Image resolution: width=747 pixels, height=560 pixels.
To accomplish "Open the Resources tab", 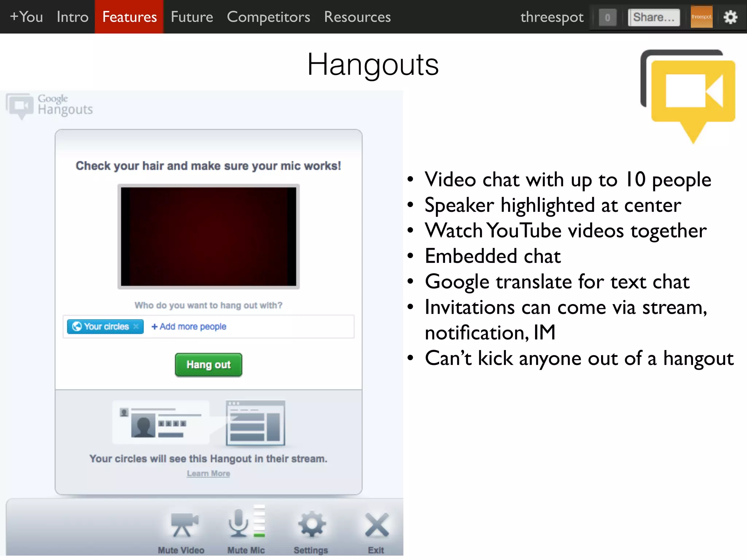I will click(x=357, y=17).
